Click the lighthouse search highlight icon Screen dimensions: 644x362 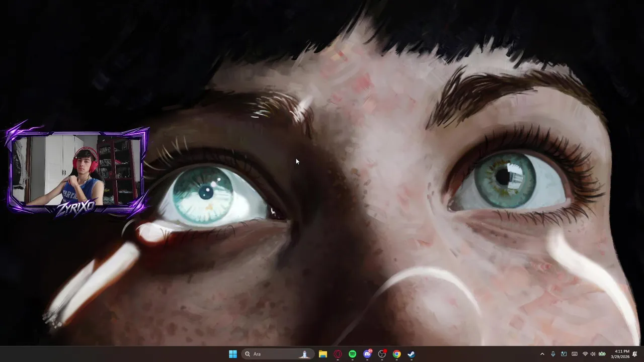click(304, 354)
